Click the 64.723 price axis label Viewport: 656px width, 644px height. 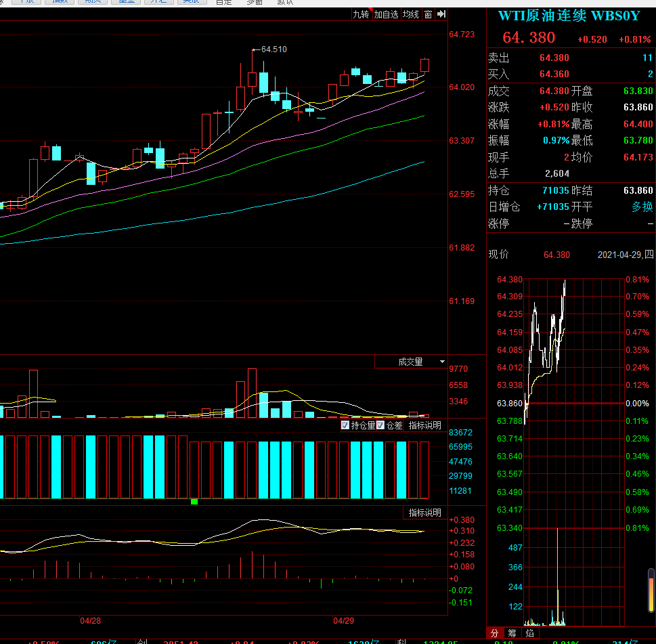point(462,35)
